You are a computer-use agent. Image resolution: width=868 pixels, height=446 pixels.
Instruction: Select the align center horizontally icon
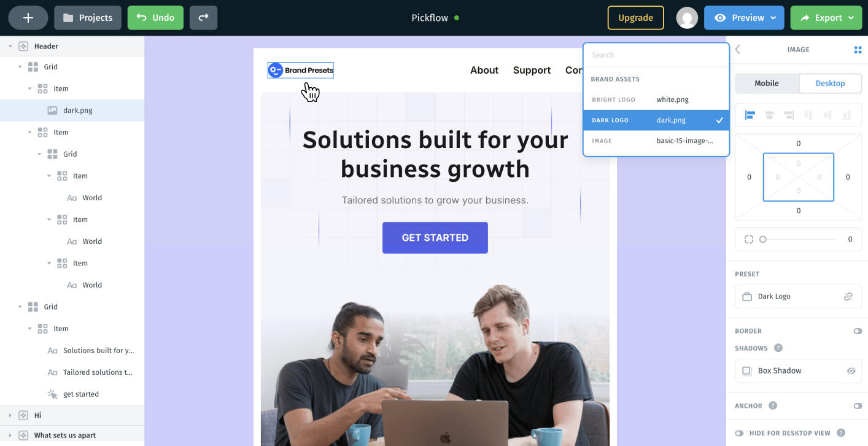pos(769,115)
